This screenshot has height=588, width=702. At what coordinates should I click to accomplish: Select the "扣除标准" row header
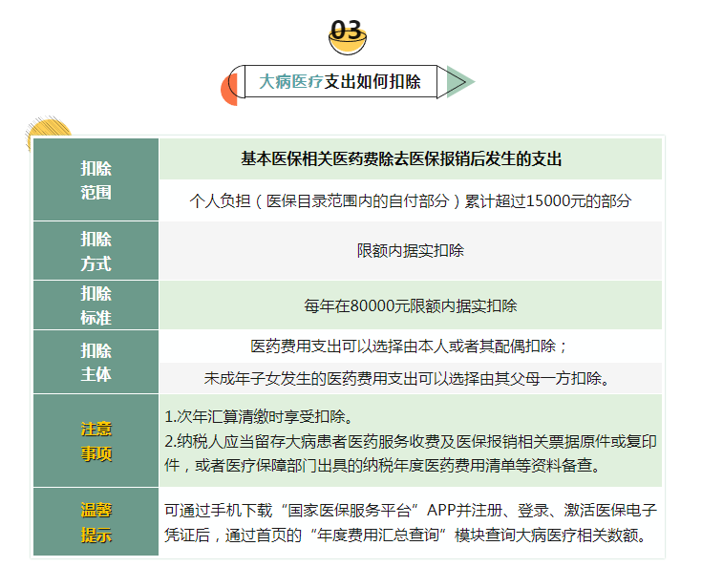click(96, 305)
